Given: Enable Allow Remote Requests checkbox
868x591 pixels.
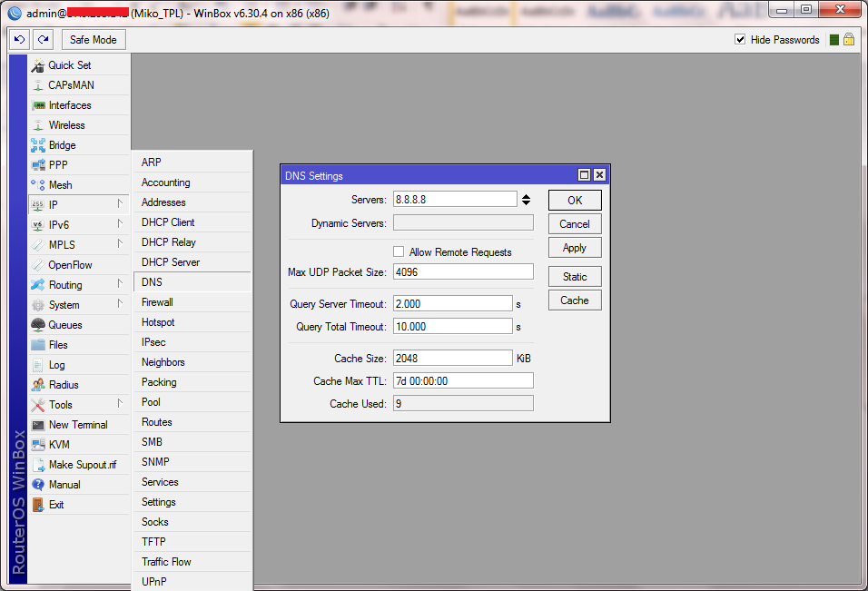Looking at the screenshot, I should click(x=399, y=251).
